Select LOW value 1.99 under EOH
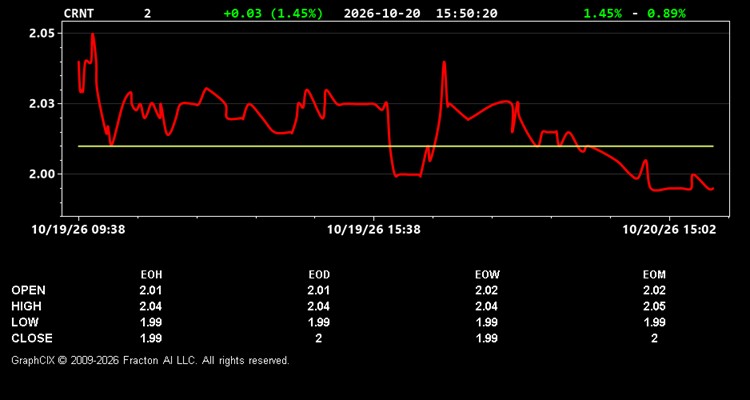750x400 pixels. tap(151, 322)
